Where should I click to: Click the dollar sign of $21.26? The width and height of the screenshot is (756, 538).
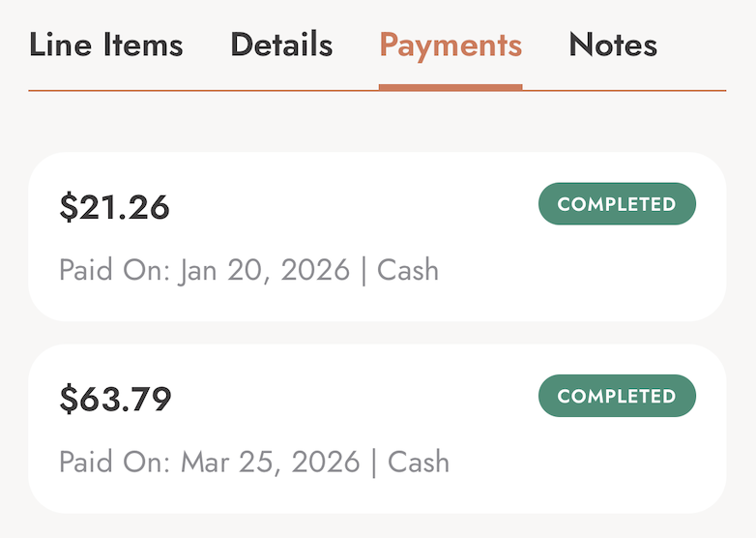click(68, 207)
